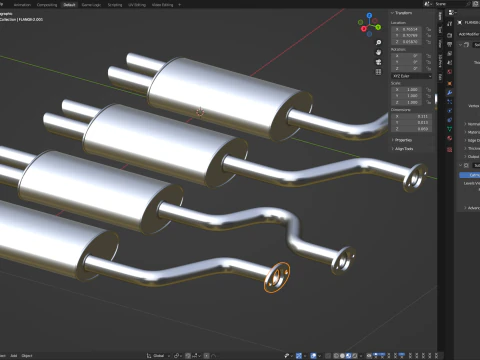Expand the Align Tools panel
This screenshot has width=480, height=360.
402,149
